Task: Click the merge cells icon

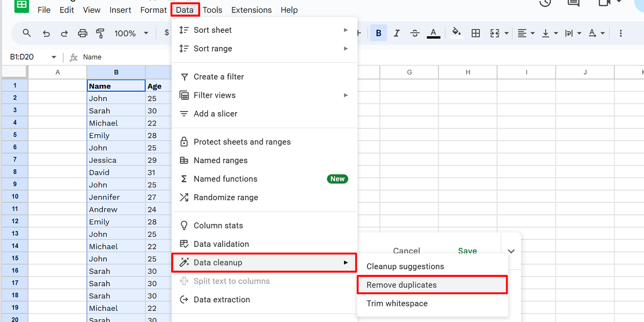Action: (x=495, y=33)
